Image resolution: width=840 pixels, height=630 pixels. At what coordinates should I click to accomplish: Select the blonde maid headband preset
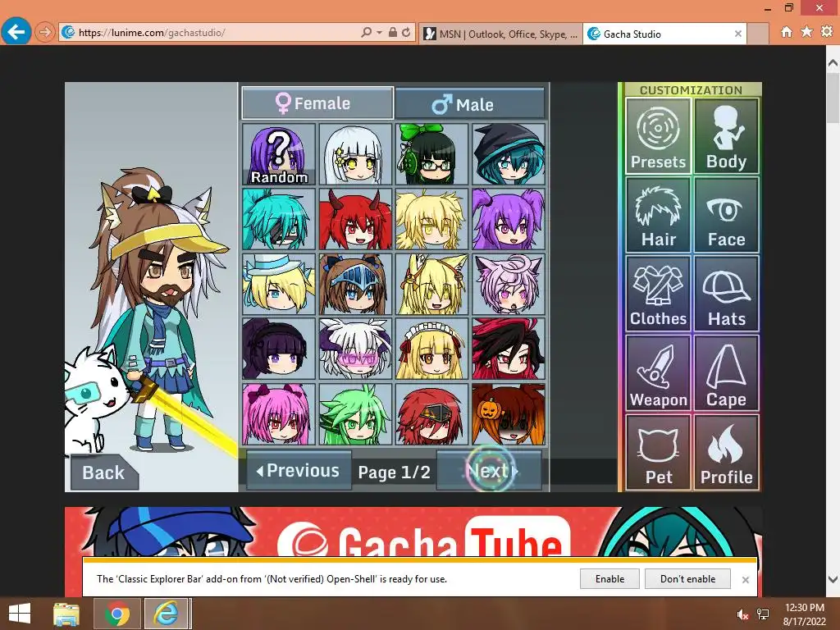pos(431,349)
